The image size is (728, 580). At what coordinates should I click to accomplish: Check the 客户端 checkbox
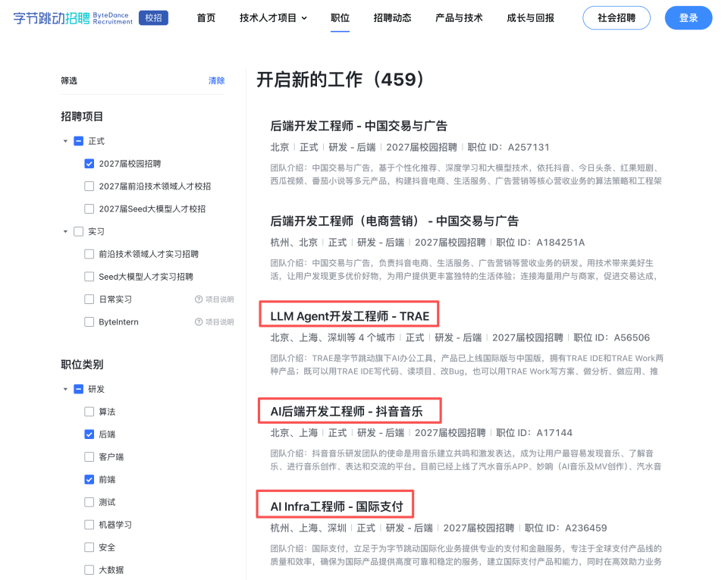(89, 457)
